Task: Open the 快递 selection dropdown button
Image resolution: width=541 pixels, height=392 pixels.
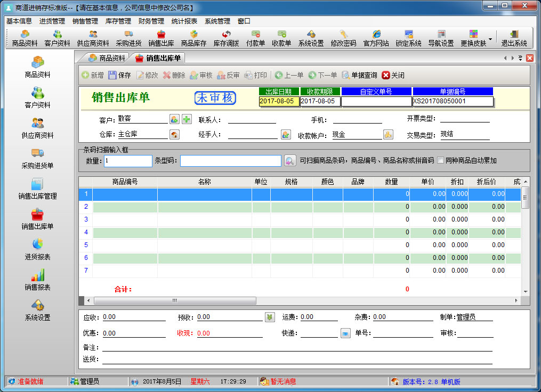Action: [346, 333]
